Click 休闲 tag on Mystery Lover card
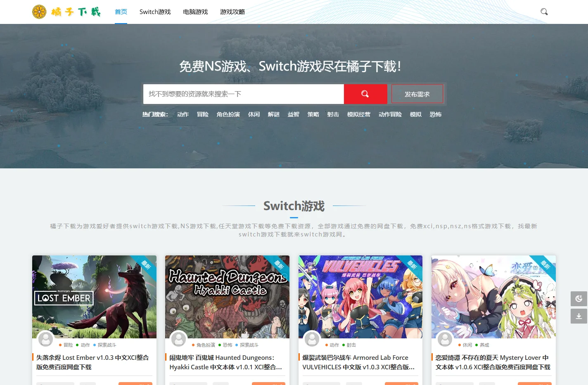The image size is (588, 385). tap(467, 345)
